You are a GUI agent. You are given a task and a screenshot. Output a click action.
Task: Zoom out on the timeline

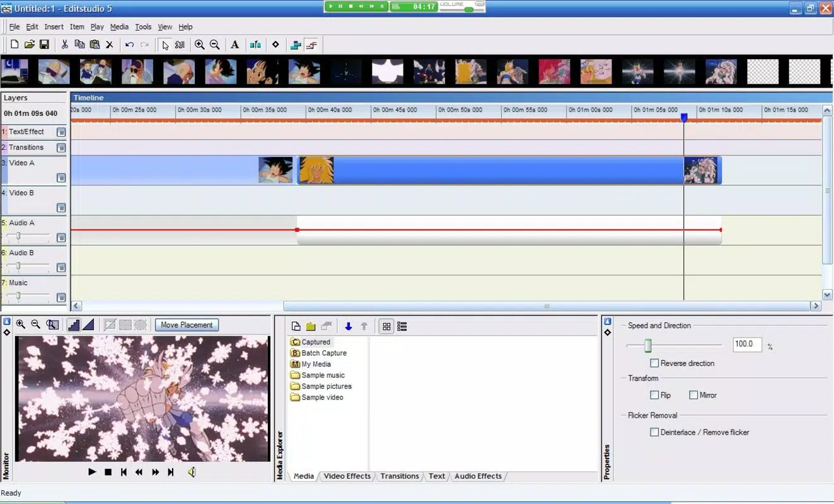214,45
